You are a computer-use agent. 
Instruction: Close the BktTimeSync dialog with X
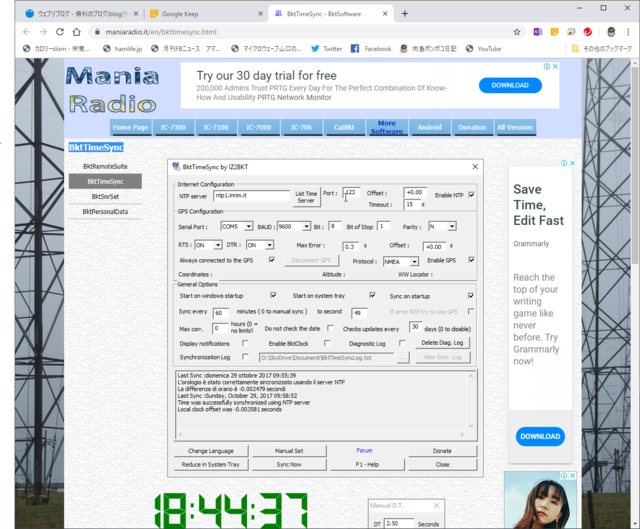pos(475,167)
